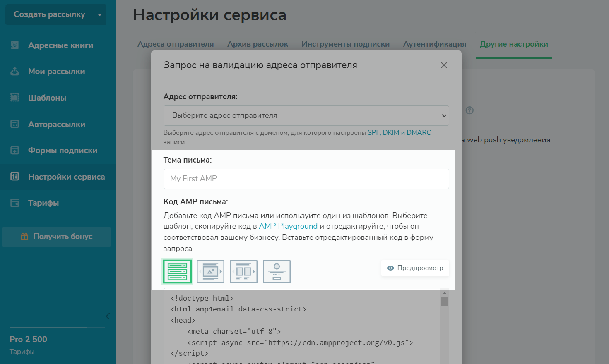Click the help question mark icon
Image resolution: width=609 pixels, height=364 pixels.
pyautogui.click(x=469, y=110)
